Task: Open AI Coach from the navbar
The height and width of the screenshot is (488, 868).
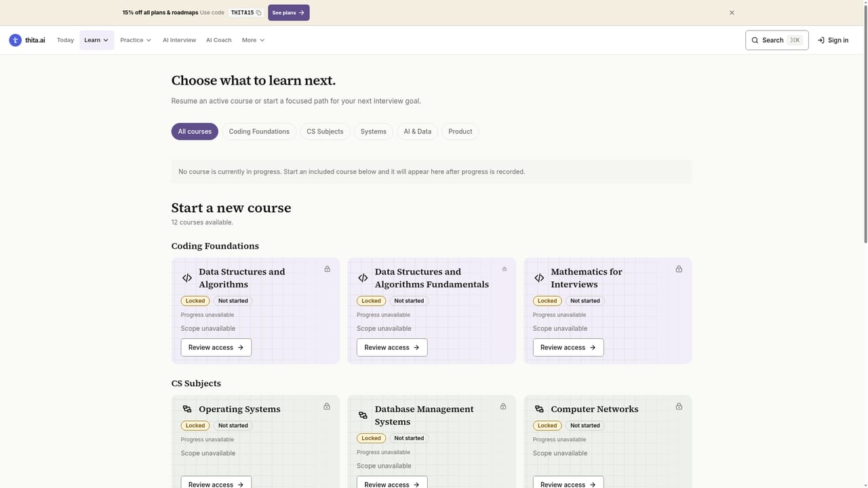Action: click(218, 40)
